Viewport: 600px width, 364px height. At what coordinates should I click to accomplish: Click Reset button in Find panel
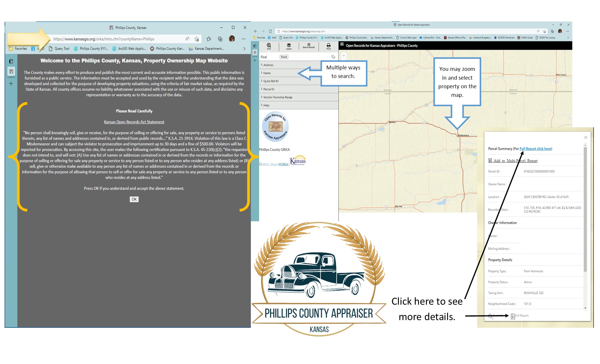(284, 57)
